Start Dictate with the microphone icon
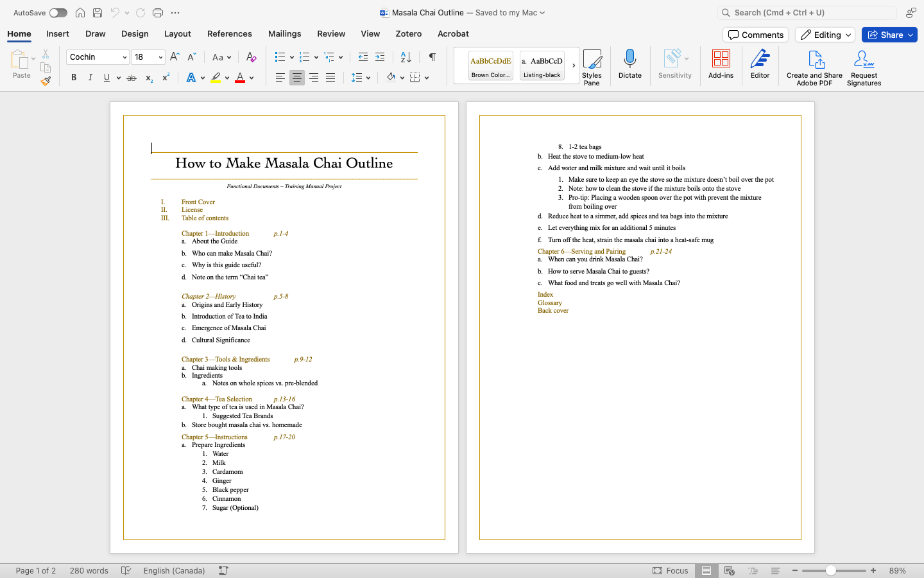The width and height of the screenshot is (924, 578). tap(629, 64)
